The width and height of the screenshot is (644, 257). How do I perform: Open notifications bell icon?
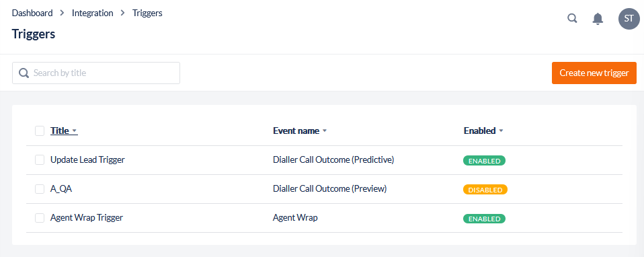coord(598,19)
